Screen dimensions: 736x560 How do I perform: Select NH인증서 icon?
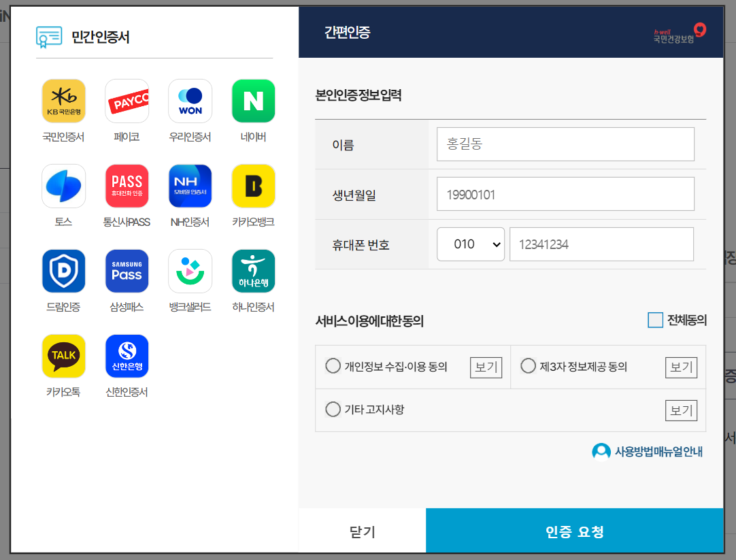pyautogui.click(x=190, y=185)
